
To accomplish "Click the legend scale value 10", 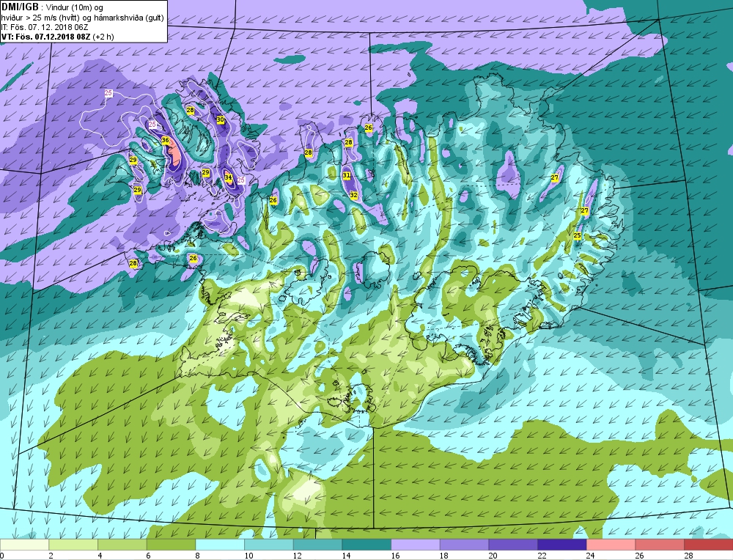I will coord(248,556).
